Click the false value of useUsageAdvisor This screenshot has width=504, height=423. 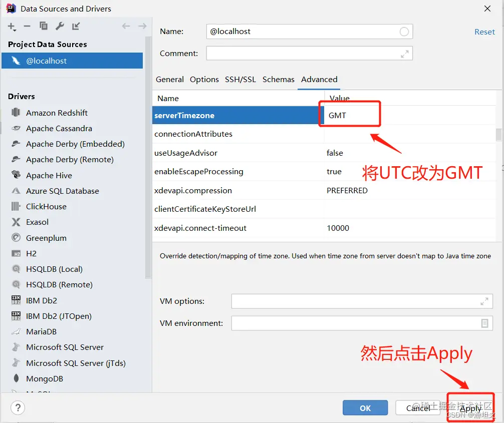point(335,153)
